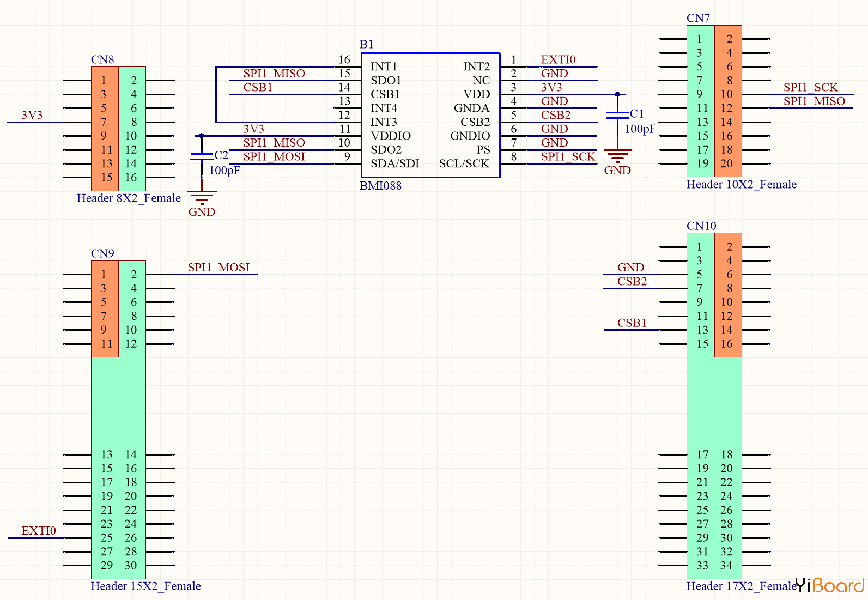
Task: Select the Header 8X2_Female comment text
Action: click(x=129, y=198)
